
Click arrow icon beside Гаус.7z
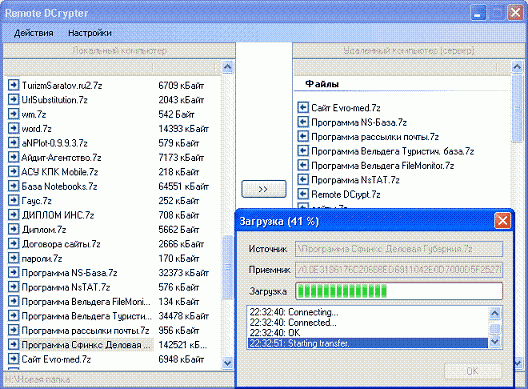tap(13, 200)
